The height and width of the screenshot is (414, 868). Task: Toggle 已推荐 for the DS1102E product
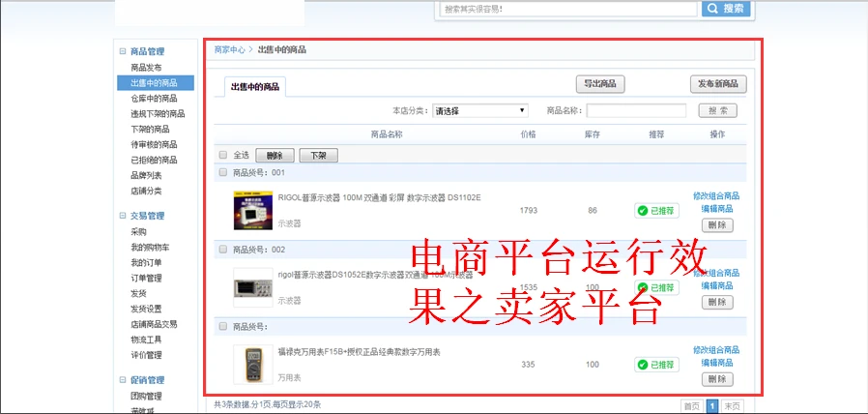[656, 211]
